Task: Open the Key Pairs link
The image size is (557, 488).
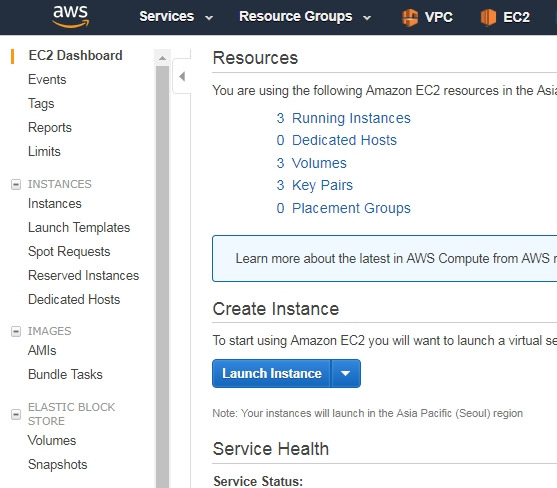Action: [x=322, y=185]
